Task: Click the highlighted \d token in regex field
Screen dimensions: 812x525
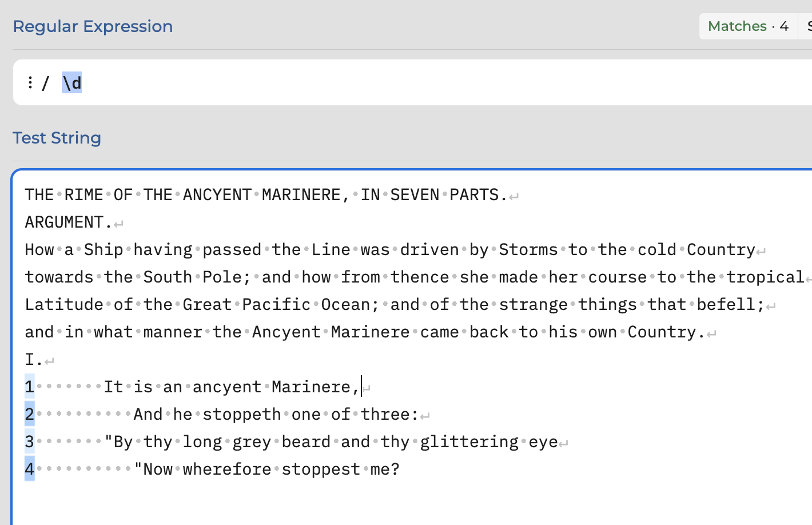Action: [72, 83]
